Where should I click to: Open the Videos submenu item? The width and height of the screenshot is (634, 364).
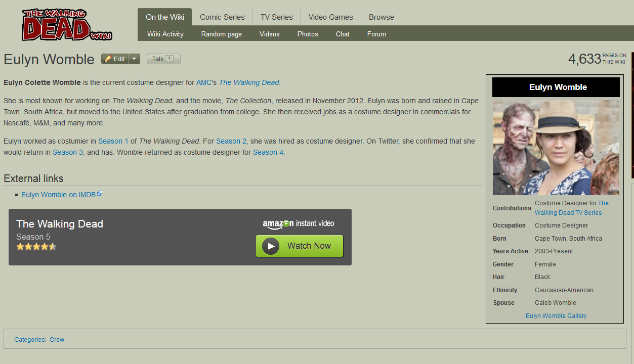(x=270, y=34)
